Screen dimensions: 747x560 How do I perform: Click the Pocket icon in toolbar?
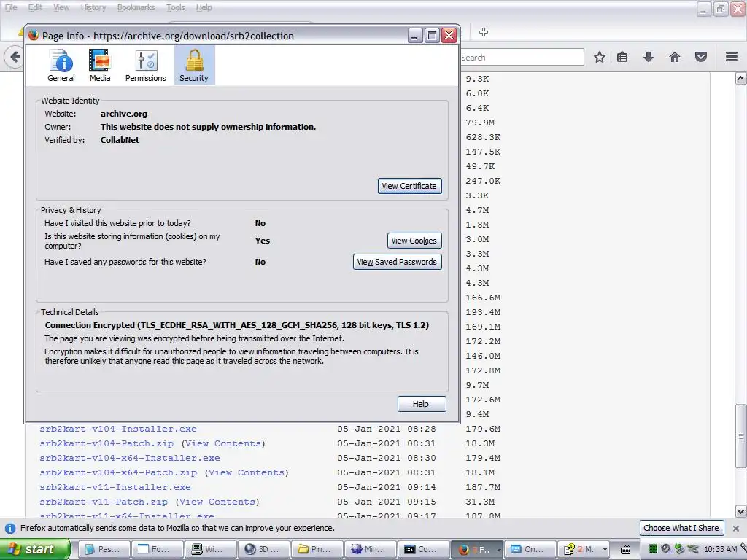point(701,57)
